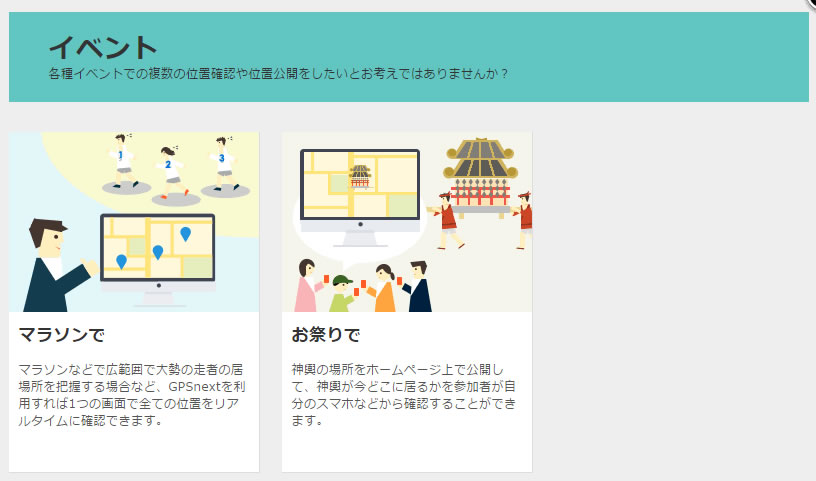Click the お祭りで card title

326,334
